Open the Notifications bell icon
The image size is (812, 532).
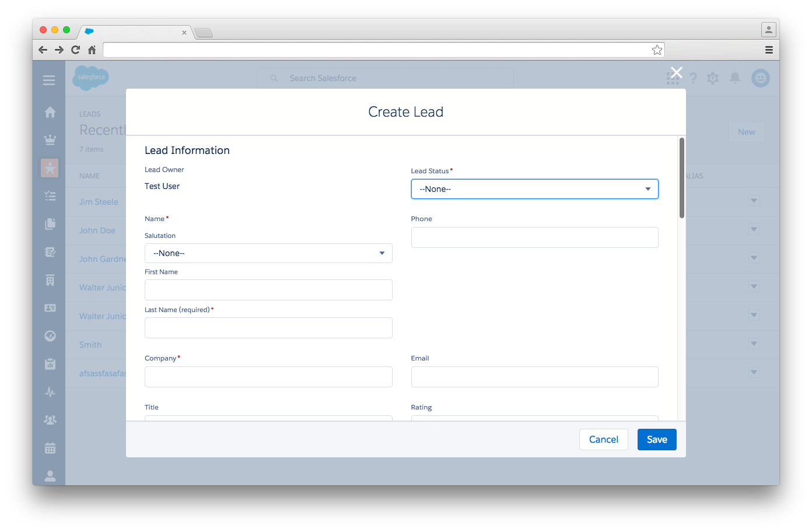pyautogui.click(x=735, y=78)
